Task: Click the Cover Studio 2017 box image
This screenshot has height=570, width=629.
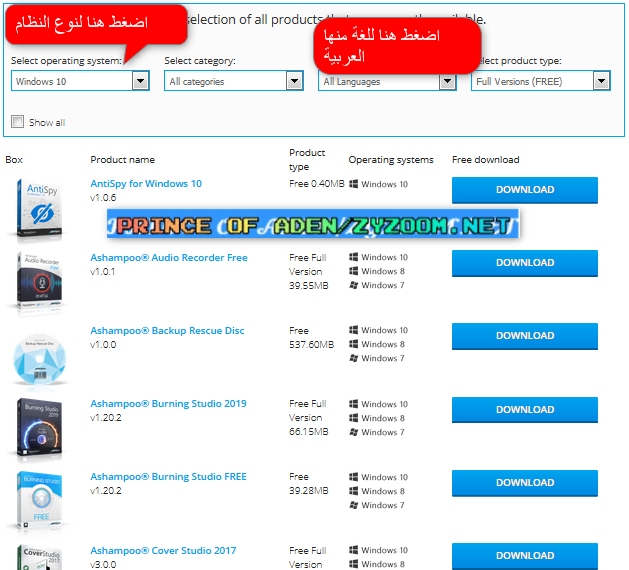Action: coord(39,557)
